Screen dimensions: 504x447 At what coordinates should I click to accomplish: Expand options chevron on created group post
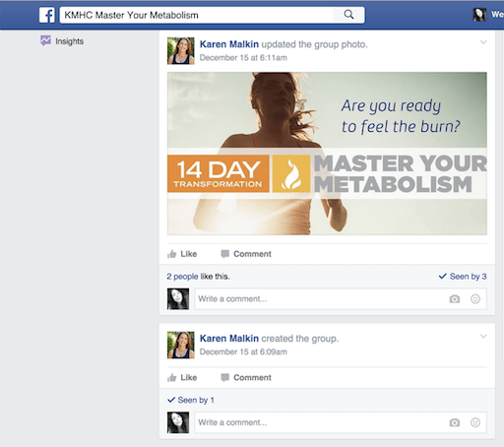point(483,336)
